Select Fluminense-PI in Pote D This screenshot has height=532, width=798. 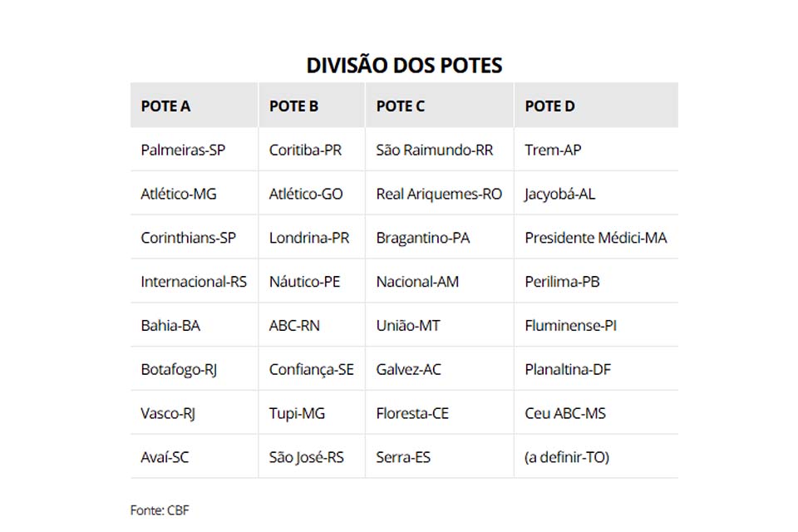[563, 326]
